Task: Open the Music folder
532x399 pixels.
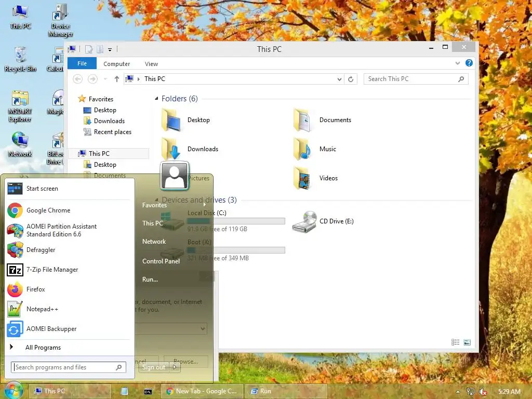Action: (x=315, y=149)
